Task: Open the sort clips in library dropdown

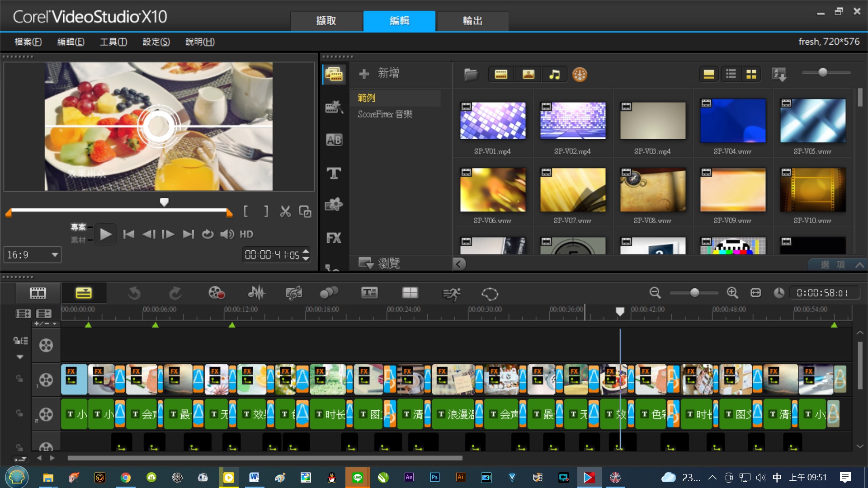Action: [x=779, y=75]
